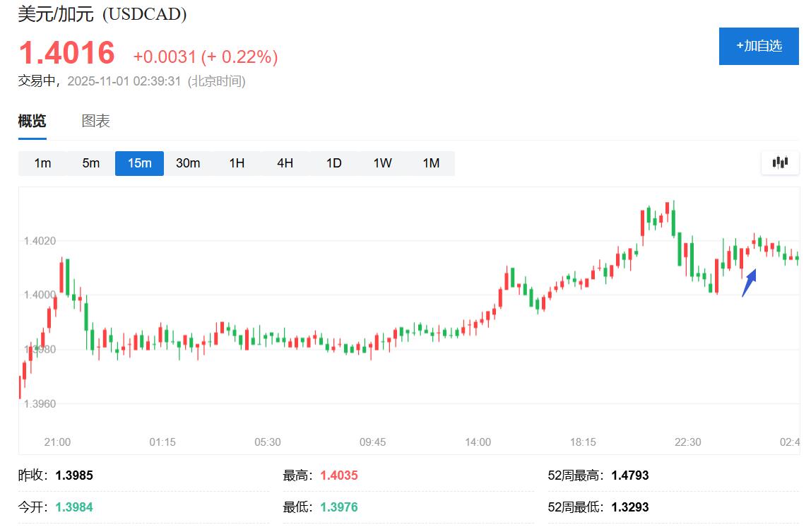
Task: Click the current price 1.4016
Action: pos(66,54)
